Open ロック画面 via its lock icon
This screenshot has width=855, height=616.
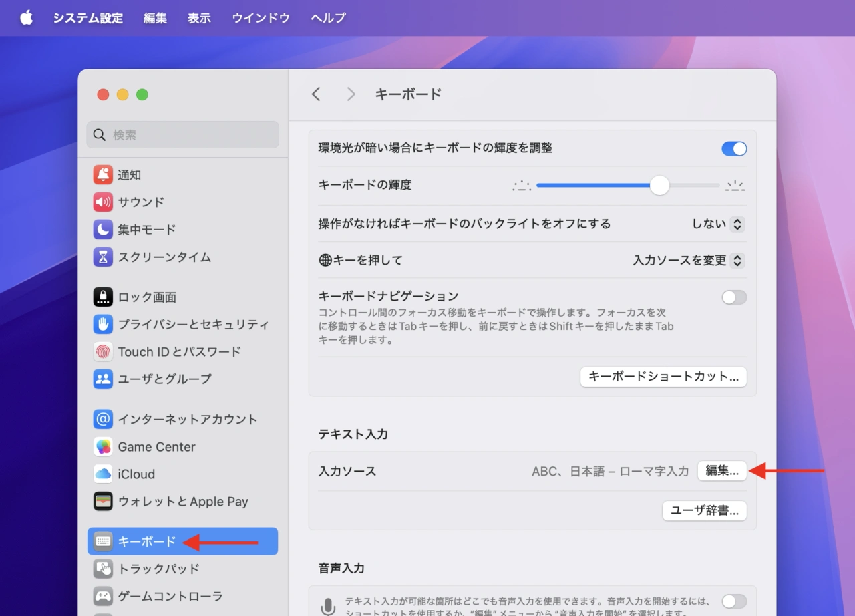coord(103,297)
